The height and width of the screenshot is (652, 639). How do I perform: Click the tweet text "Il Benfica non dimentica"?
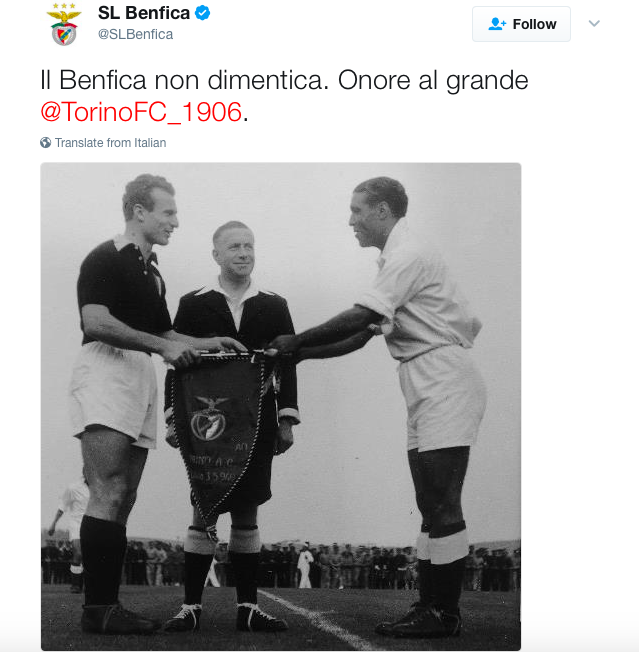pyautogui.click(x=181, y=79)
